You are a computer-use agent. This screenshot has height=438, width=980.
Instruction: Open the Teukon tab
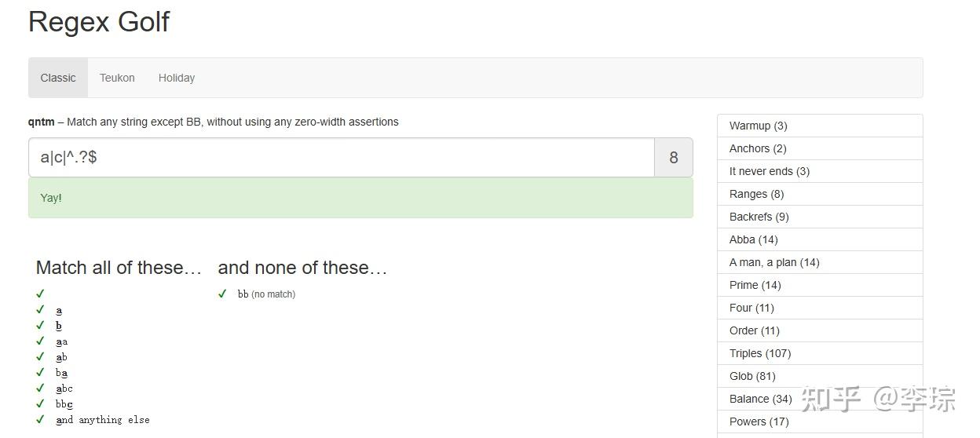(117, 78)
